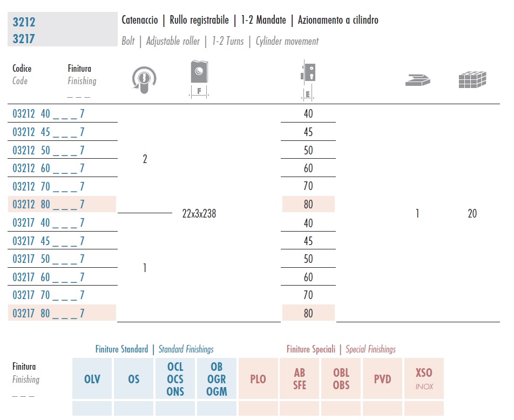
Task: Select the XSO INOX finish cell
Action: (x=424, y=378)
